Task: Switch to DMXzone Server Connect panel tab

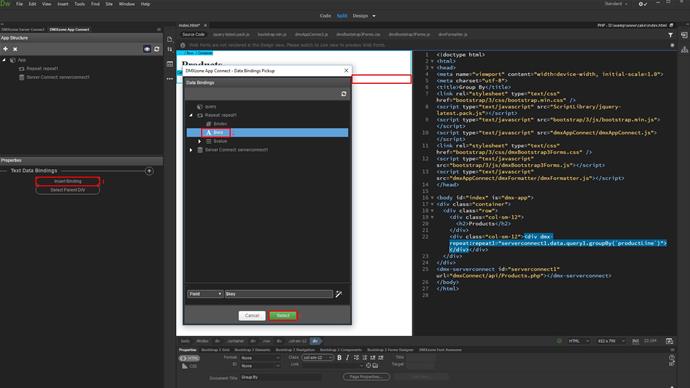Action: [x=22, y=29]
